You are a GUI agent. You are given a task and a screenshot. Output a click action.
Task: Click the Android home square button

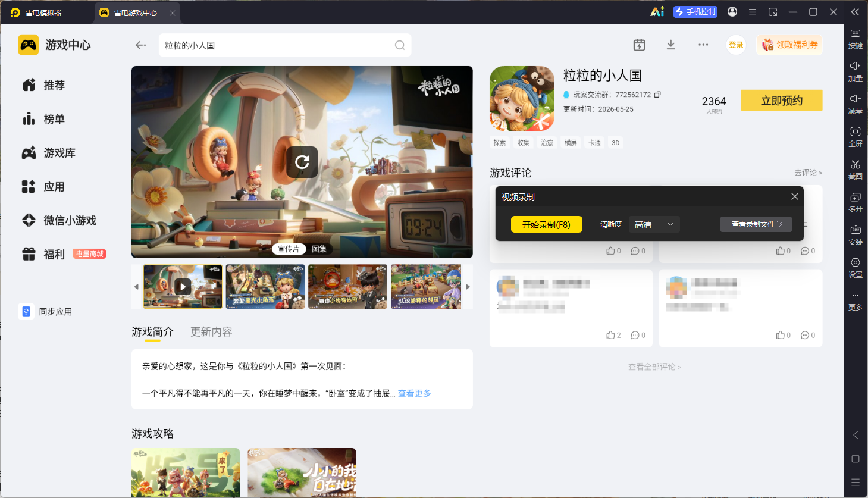[x=856, y=459]
